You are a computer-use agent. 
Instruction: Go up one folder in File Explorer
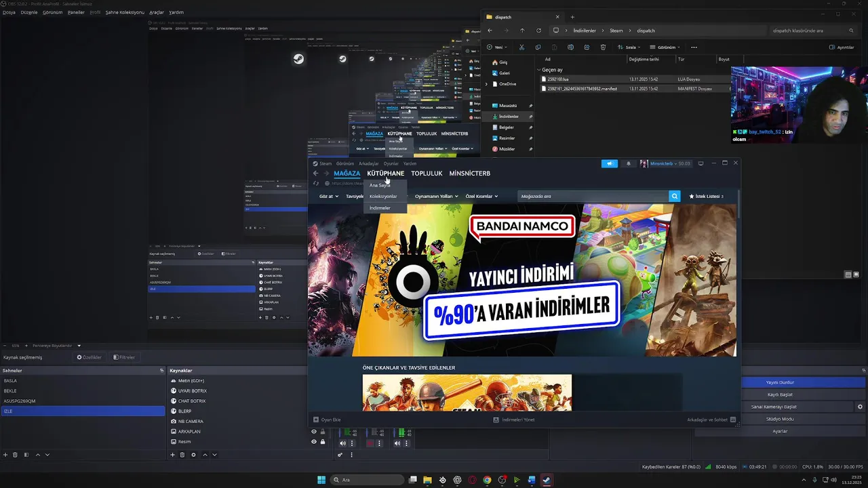[x=522, y=30]
